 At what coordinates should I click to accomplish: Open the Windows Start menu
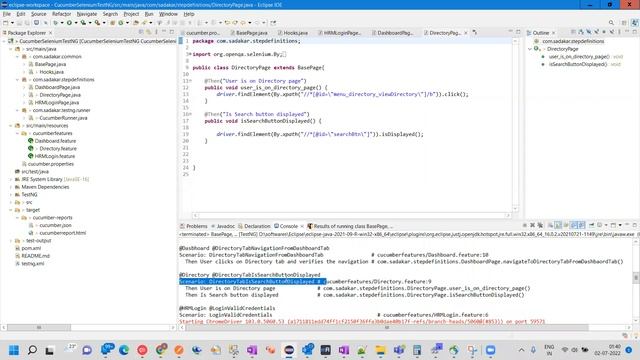(x=14, y=350)
